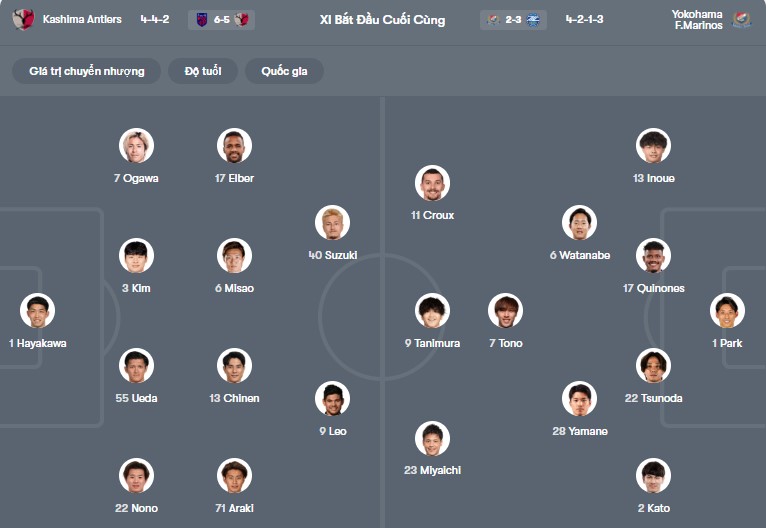Click goalkeeper Hayakawa's photo

click(38, 311)
